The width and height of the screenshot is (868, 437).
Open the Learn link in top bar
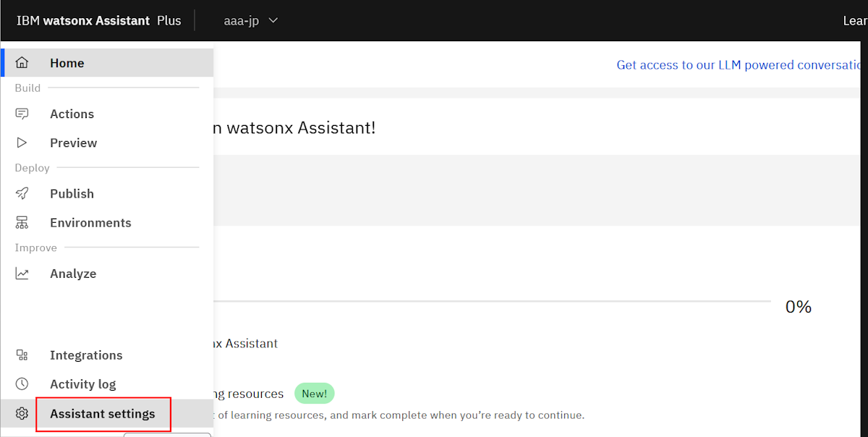pyautogui.click(x=855, y=20)
